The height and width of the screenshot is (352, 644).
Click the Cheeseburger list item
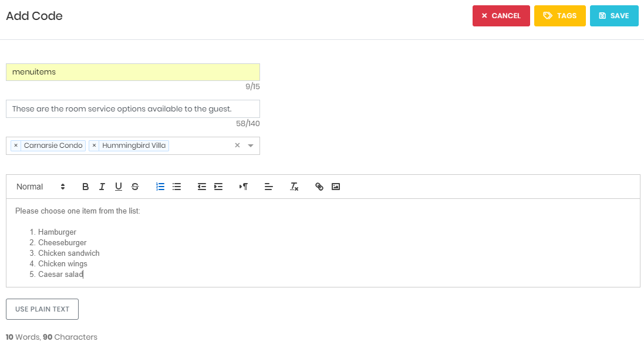pyautogui.click(x=62, y=243)
